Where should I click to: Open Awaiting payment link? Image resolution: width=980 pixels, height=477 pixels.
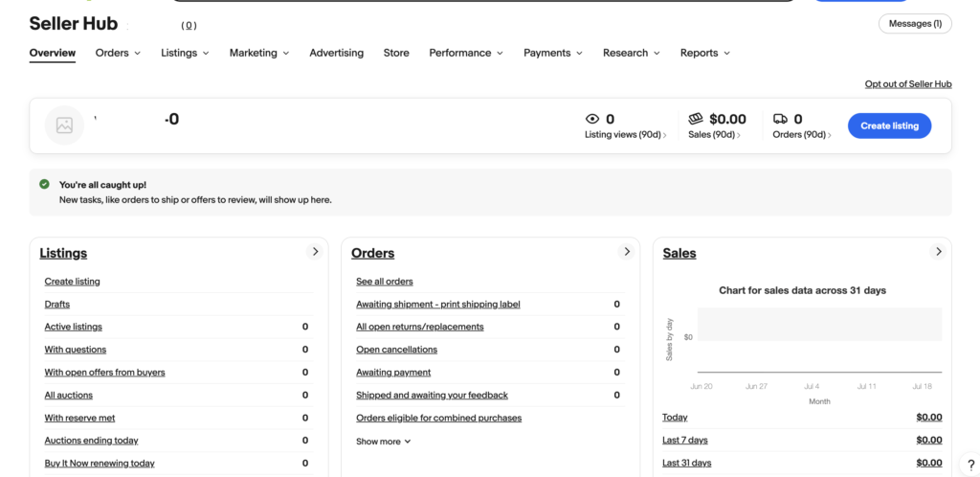(393, 373)
